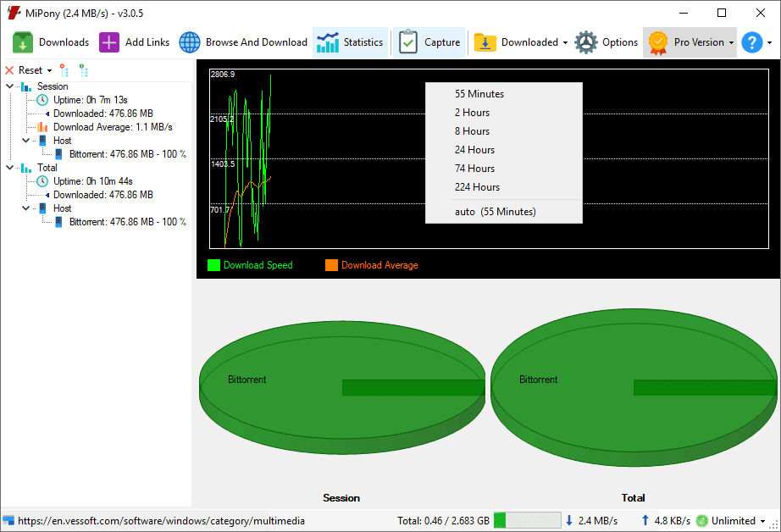Collapse the Total Host node
The image size is (781, 532).
(x=26, y=208)
